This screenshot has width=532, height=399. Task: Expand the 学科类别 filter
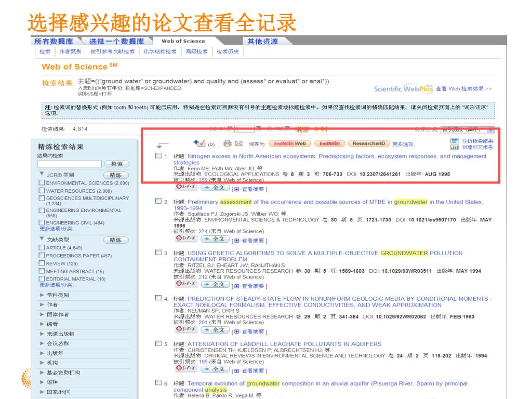42,295
